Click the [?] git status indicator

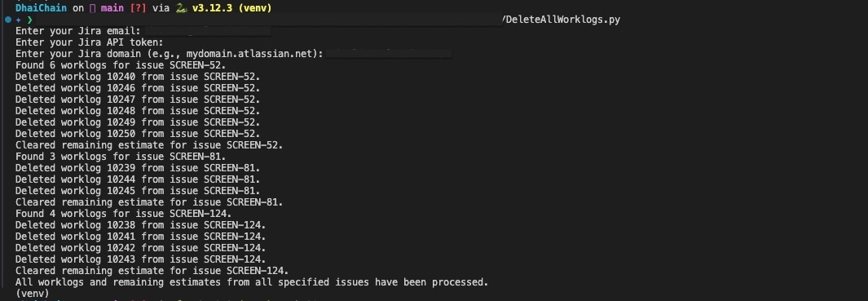pyautogui.click(x=137, y=8)
